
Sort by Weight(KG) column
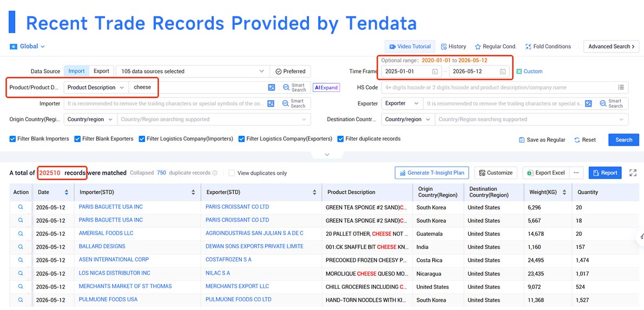point(564,192)
